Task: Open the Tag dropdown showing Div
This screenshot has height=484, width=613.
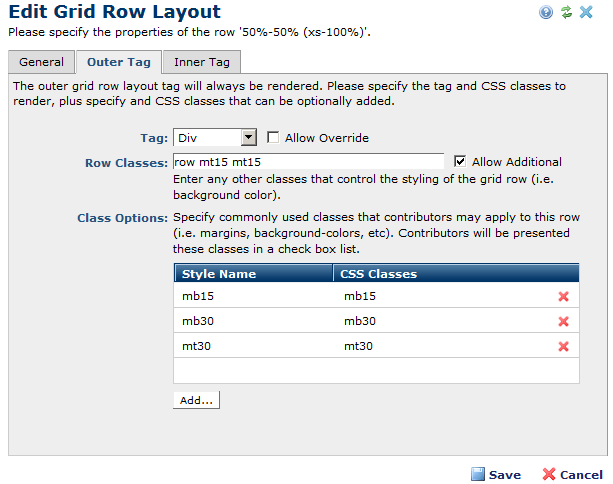Action: (x=215, y=138)
